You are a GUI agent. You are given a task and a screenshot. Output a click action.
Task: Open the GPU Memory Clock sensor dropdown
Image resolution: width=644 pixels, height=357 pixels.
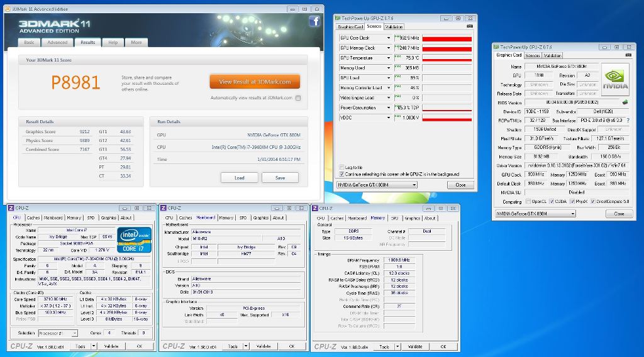pos(389,48)
